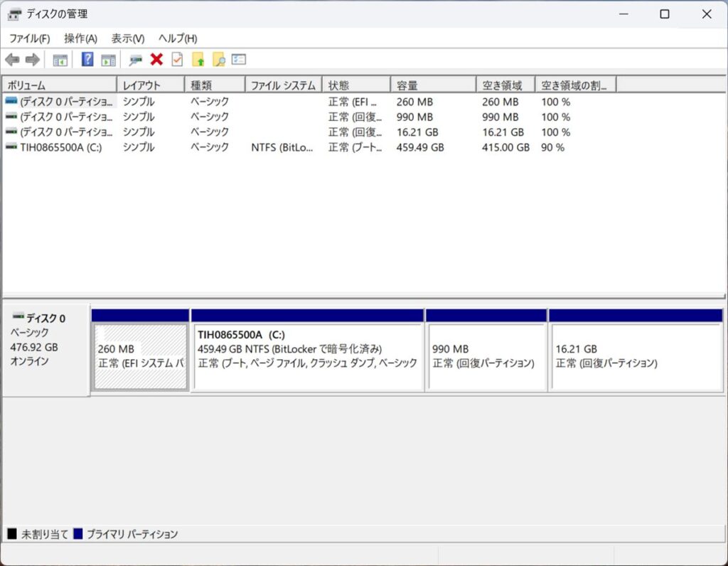Click the red X delete icon
Image resolution: width=728 pixels, height=566 pixels.
click(x=156, y=60)
